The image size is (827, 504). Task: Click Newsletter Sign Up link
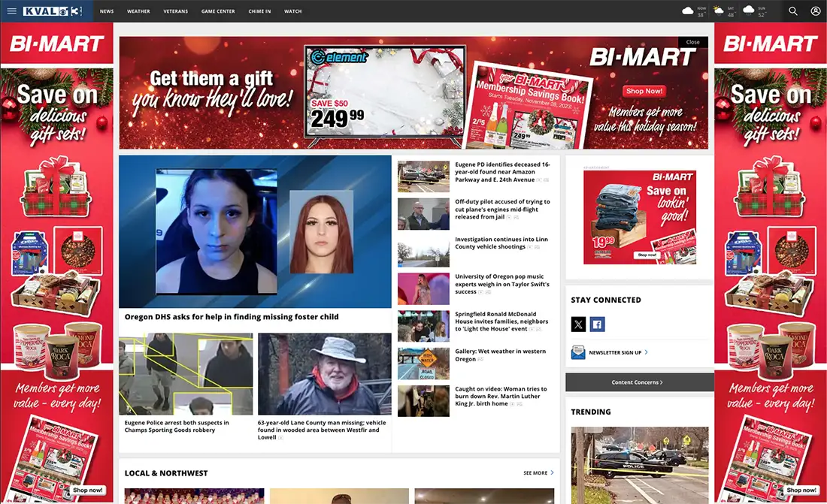click(615, 353)
